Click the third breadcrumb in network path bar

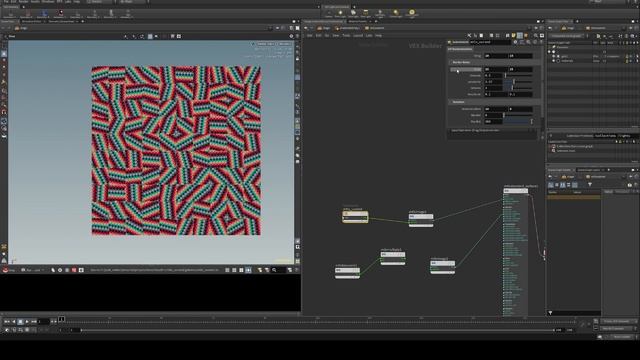pos(375,28)
